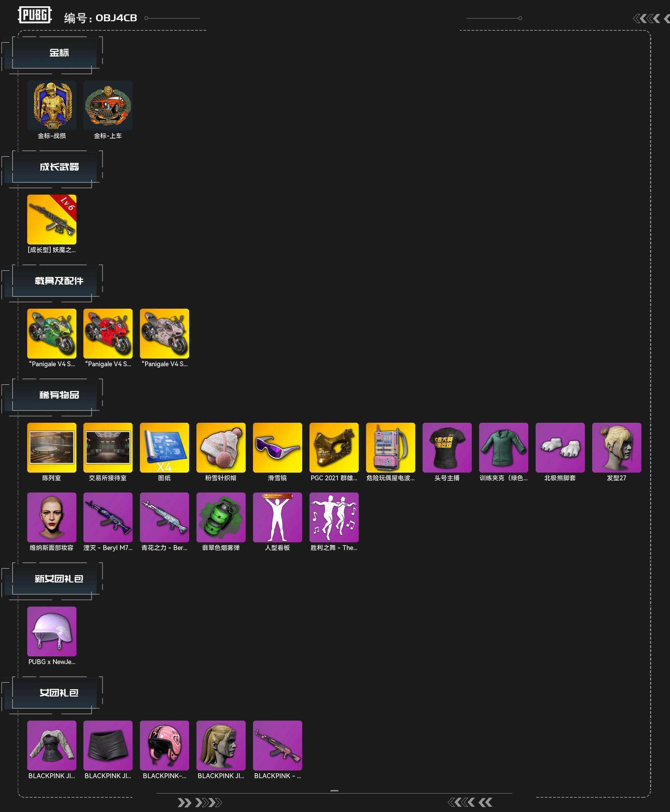The height and width of the screenshot is (812, 670).
Task: Select the BLACKPINK pink motorcycle helmet
Action: (164, 745)
